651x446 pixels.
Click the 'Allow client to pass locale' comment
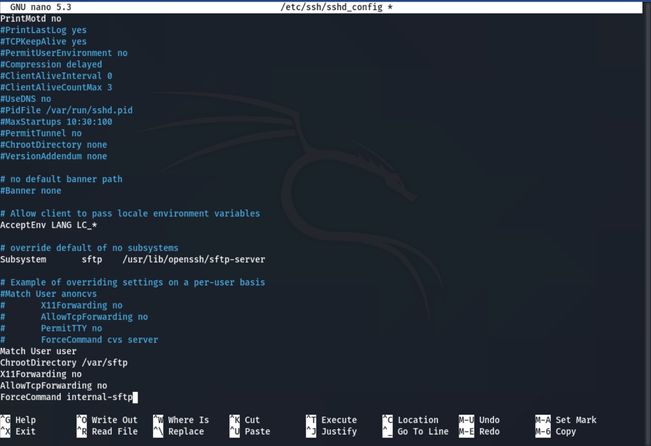click(x=130, y=213)
